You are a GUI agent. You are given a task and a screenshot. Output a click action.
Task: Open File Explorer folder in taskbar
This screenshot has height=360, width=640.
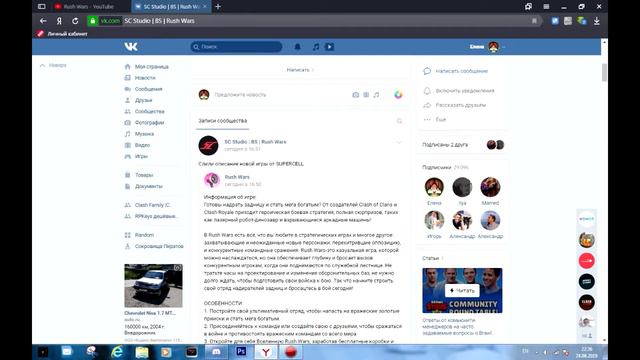tap(142, 352)
